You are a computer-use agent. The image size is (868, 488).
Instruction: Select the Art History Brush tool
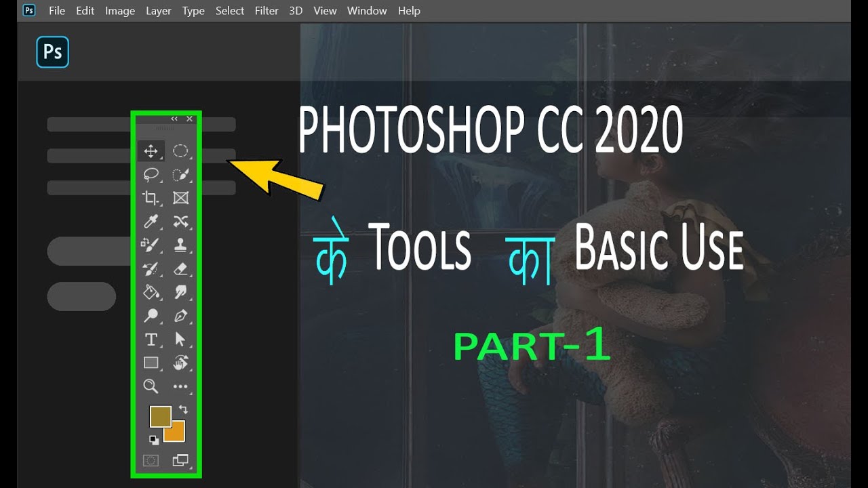151,269
